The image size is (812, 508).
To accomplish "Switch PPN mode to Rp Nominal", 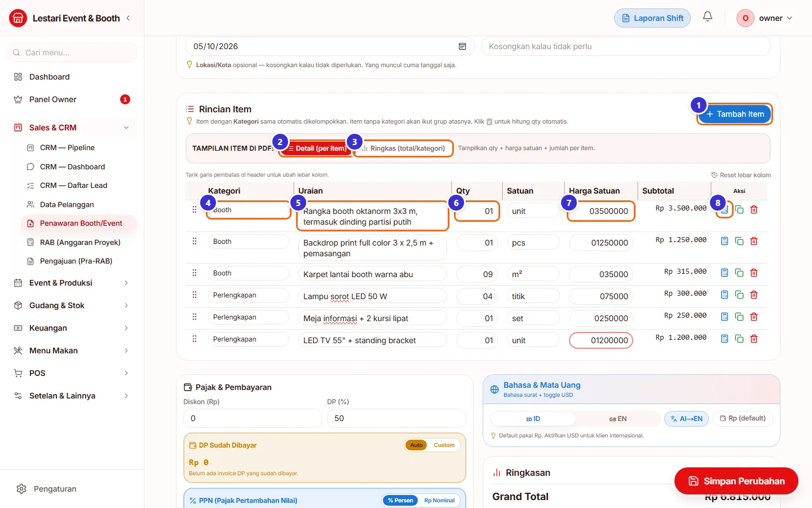I will tap(439, 501).
